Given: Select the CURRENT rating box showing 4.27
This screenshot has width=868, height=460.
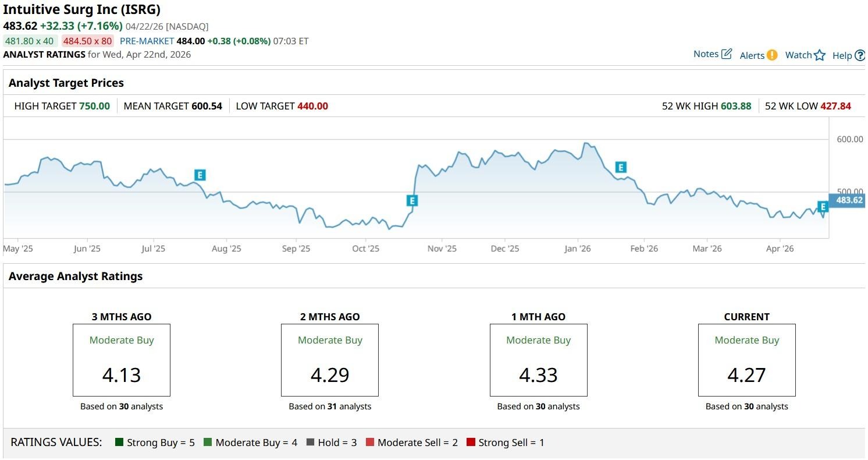Looking at the screenshot, I should click(x=746, y=360).
